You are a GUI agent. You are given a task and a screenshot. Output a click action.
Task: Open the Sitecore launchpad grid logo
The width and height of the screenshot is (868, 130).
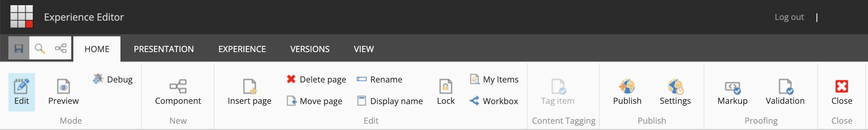click(22, 16)
